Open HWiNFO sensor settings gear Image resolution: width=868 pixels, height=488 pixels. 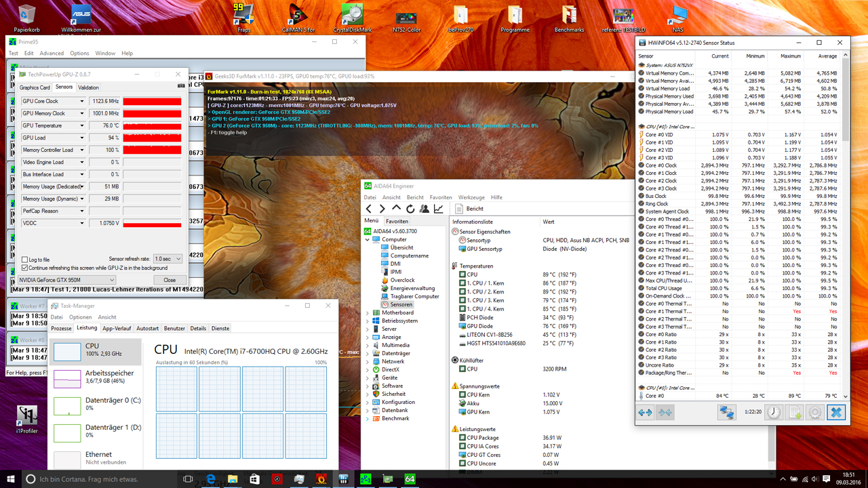click(815, 412)
